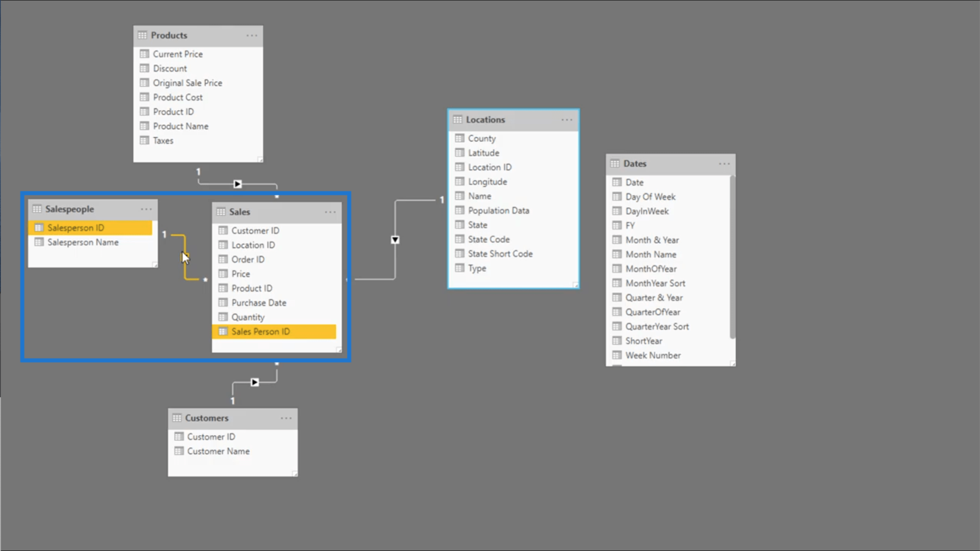Click the Dates table resize corner handle
The height and width of the screenshot is (551, 980).
click(733, 363)
